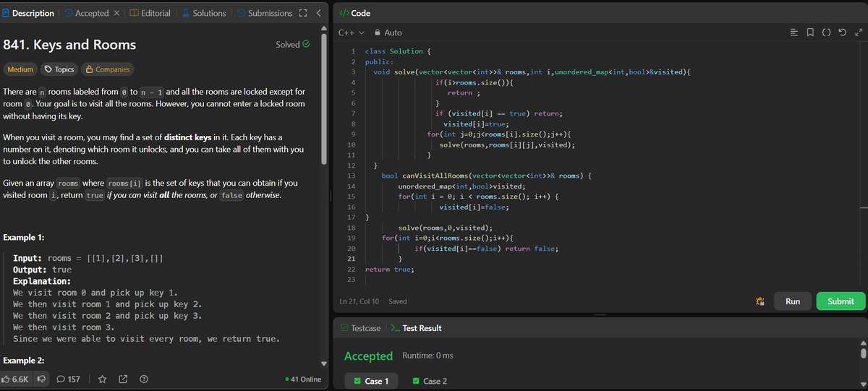
Task: Click scroll down arrow of description panel
Action: pos(324,364)
